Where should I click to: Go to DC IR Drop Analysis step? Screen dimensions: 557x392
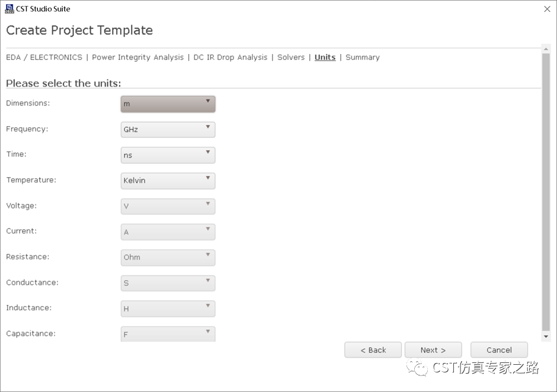pyautogui.click(x=230, y=57)
